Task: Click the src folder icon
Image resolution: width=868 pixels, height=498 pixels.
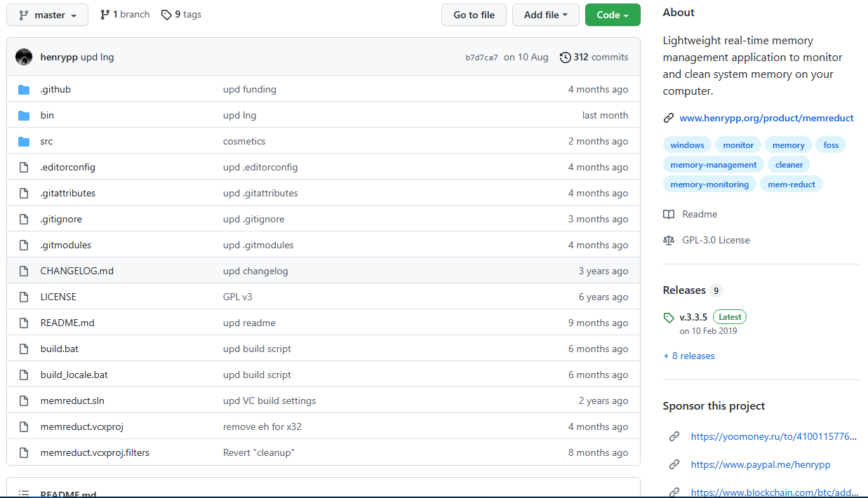Action: coord(24,141)
